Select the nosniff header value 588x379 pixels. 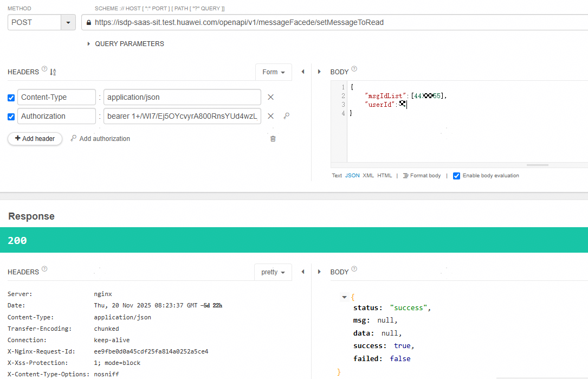click(x=107, y=374)
